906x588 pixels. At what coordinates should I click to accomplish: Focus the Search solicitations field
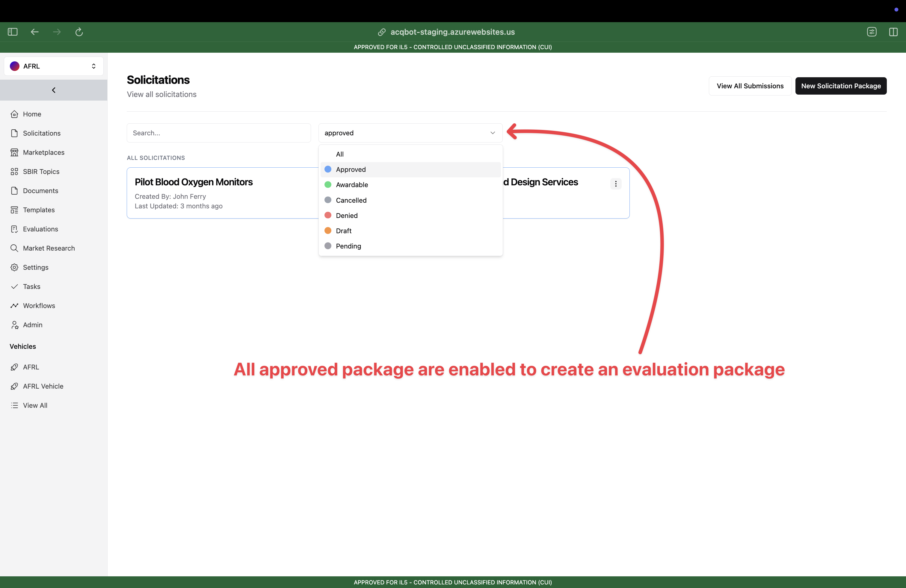[x=219, y=133]
